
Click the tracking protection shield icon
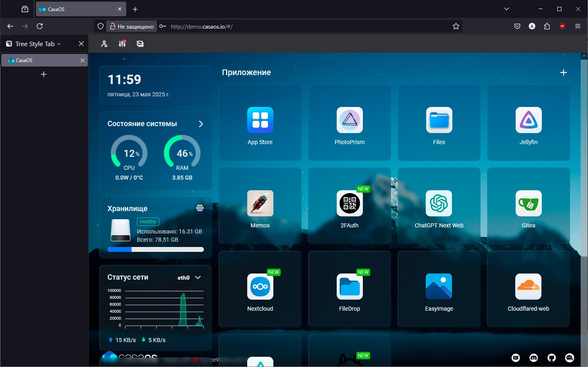(x=101, y=26)
